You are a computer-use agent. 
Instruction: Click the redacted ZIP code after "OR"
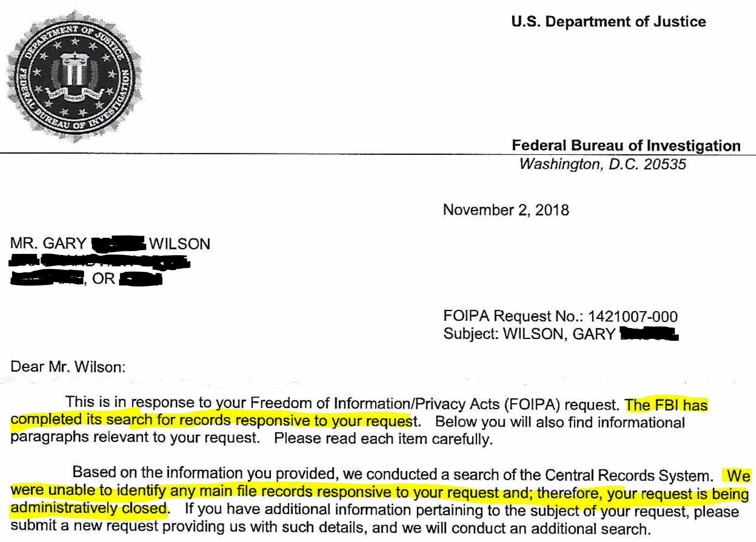(x=140, y=280)
